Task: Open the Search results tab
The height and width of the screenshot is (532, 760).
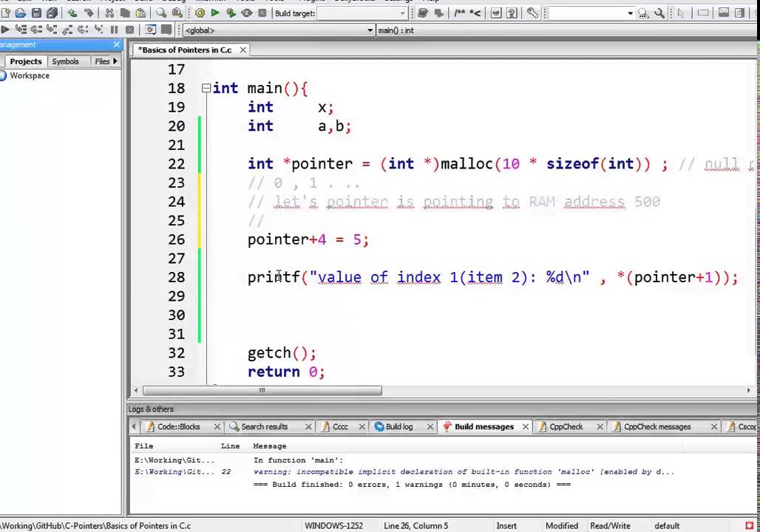Action: (265, 426)
